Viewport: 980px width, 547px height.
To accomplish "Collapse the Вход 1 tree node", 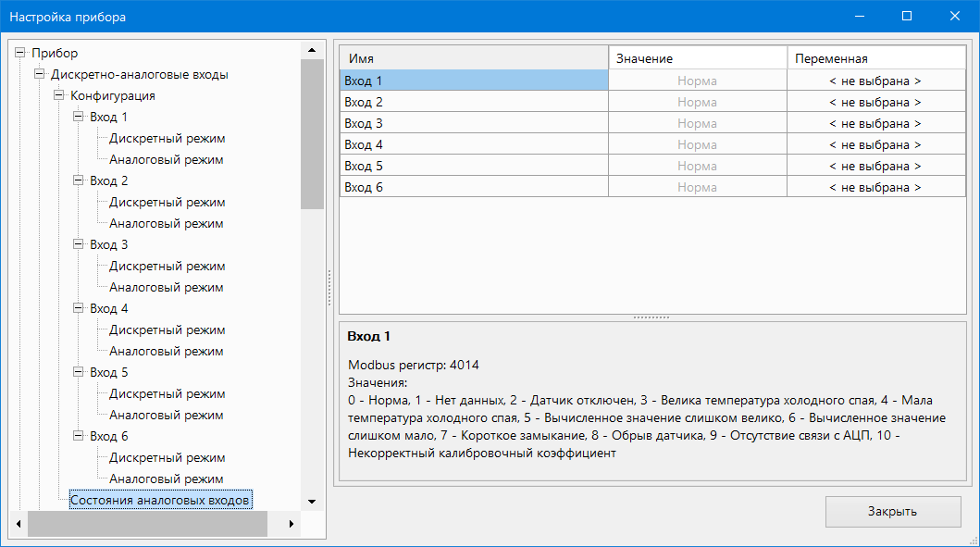I will click(79, 118).
